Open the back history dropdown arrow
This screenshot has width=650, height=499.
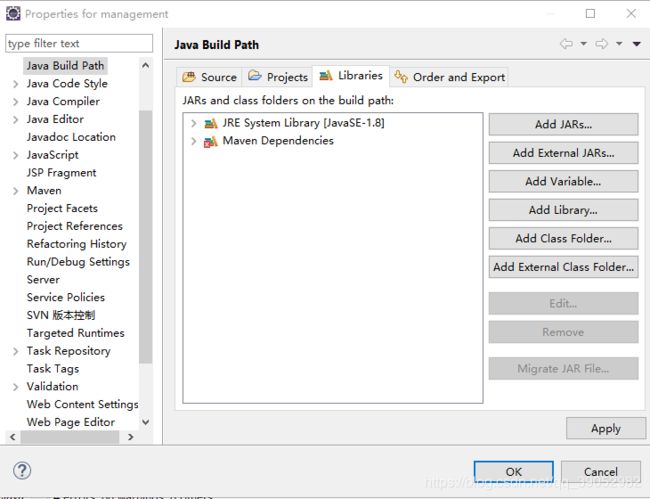(x=583, y=44)
